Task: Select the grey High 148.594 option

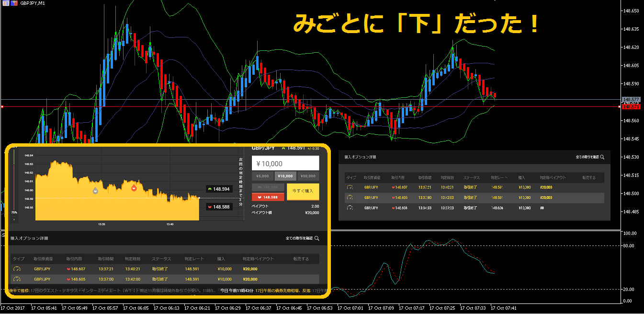Action: click(268, 187)
